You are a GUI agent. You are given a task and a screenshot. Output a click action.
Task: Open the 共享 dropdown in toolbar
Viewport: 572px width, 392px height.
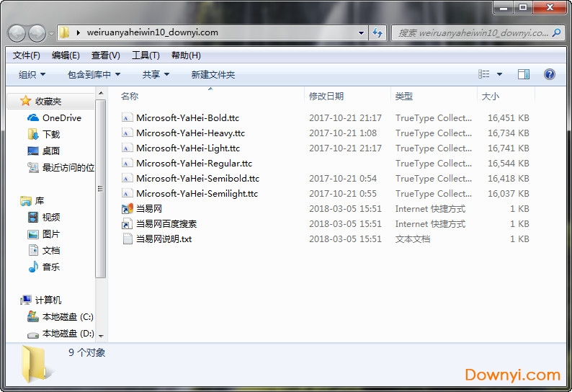(x=156, y=74)
